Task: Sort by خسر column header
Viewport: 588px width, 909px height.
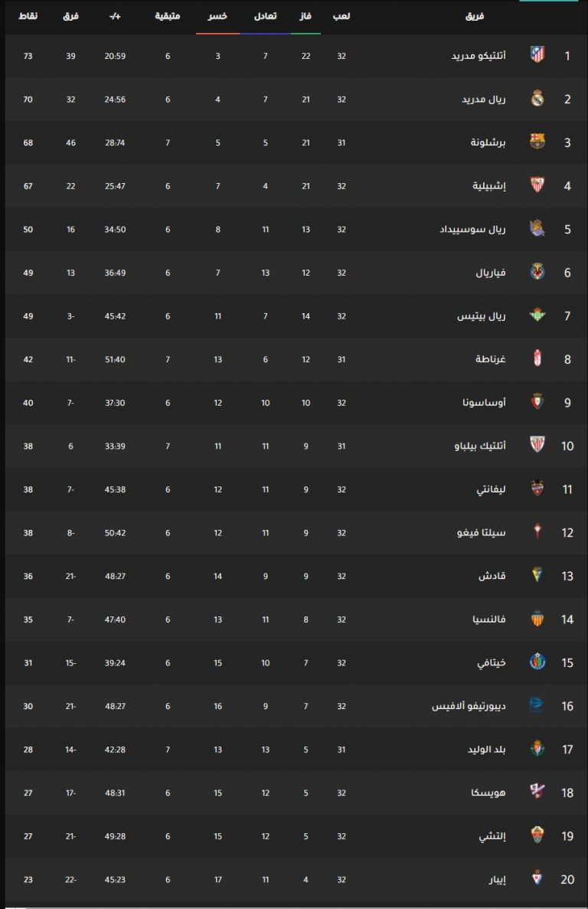Action: coord(217,16)
